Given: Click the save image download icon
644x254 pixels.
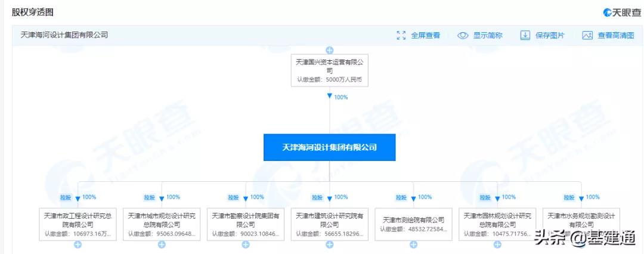Looking at the screenshot, I should (x=525, y=35).
